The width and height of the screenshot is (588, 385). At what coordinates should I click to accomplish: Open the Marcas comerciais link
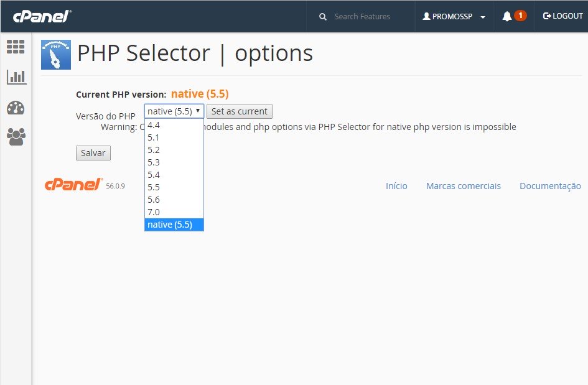pos(463,186)
